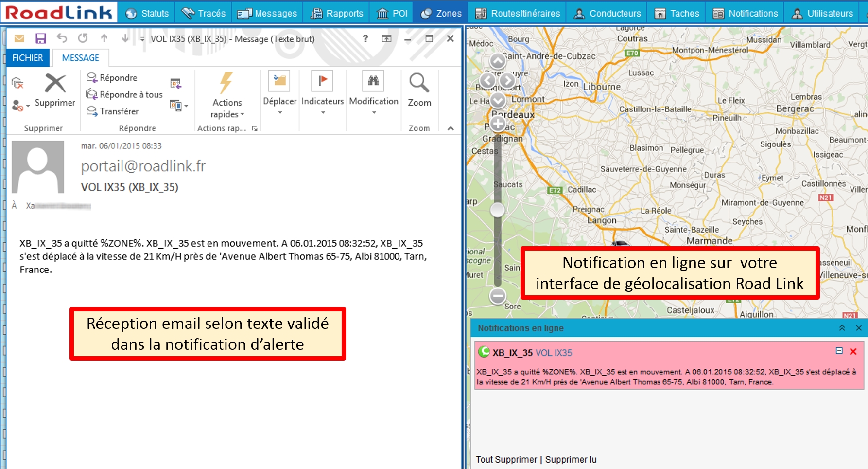Open the Rapports tab
868x469 pixels.
click(336, 13)
